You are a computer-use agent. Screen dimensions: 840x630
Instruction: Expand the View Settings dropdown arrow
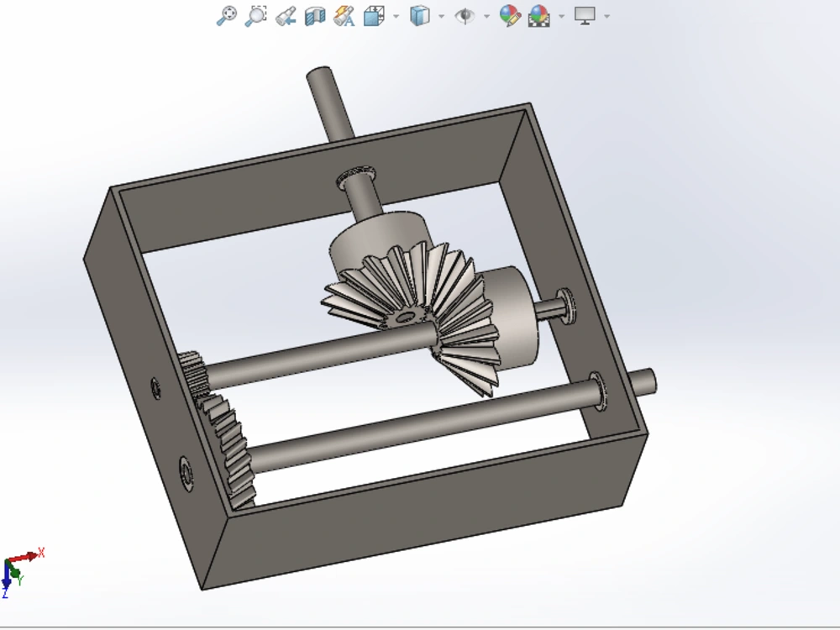(x=607, y=16)
